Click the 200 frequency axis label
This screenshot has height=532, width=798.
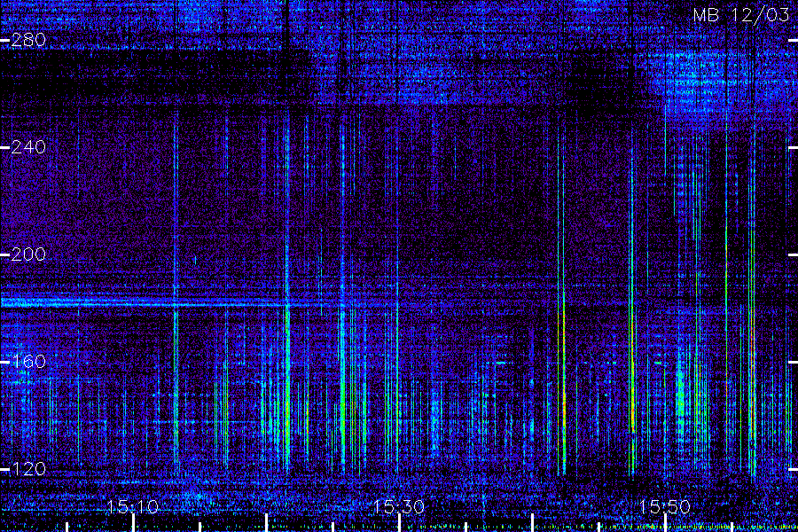point(28,254)
